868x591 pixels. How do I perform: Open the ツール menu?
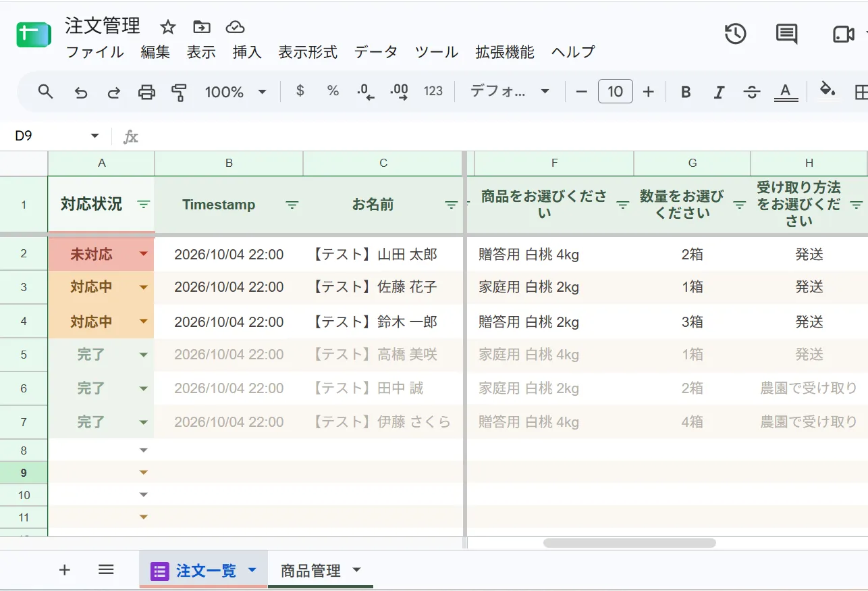click(437, 52)
